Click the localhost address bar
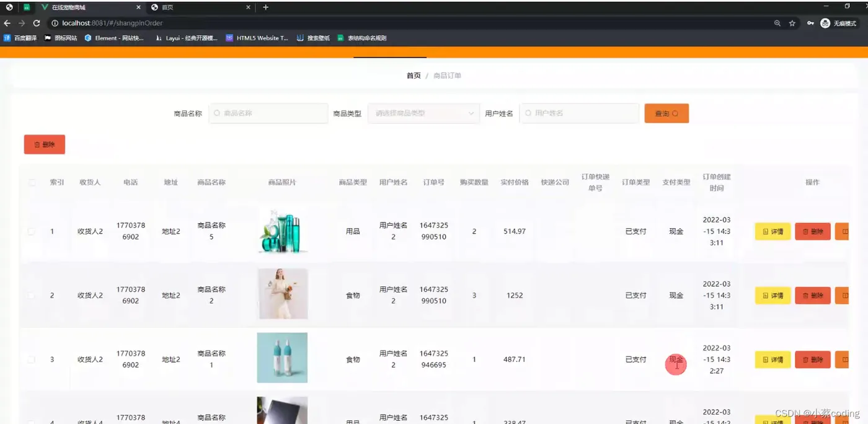 409,23
